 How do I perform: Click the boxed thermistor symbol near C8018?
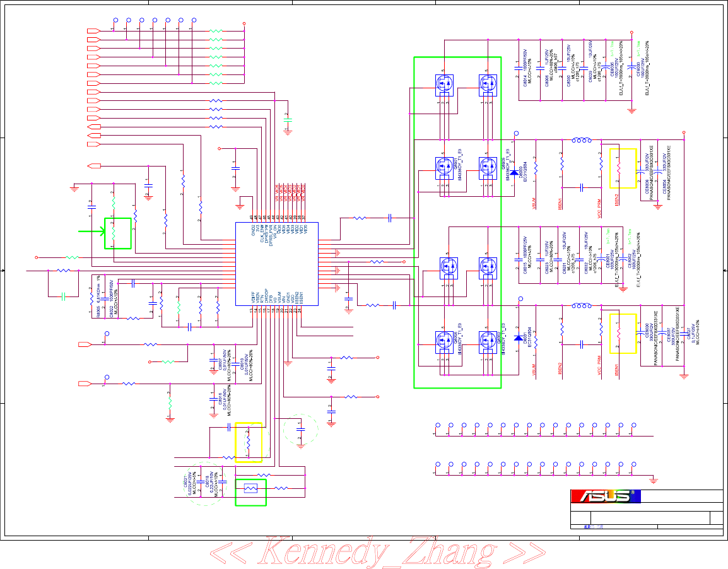250,488
